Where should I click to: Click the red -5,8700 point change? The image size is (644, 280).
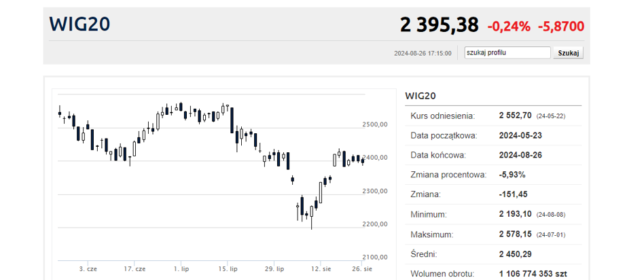point(560,27)
